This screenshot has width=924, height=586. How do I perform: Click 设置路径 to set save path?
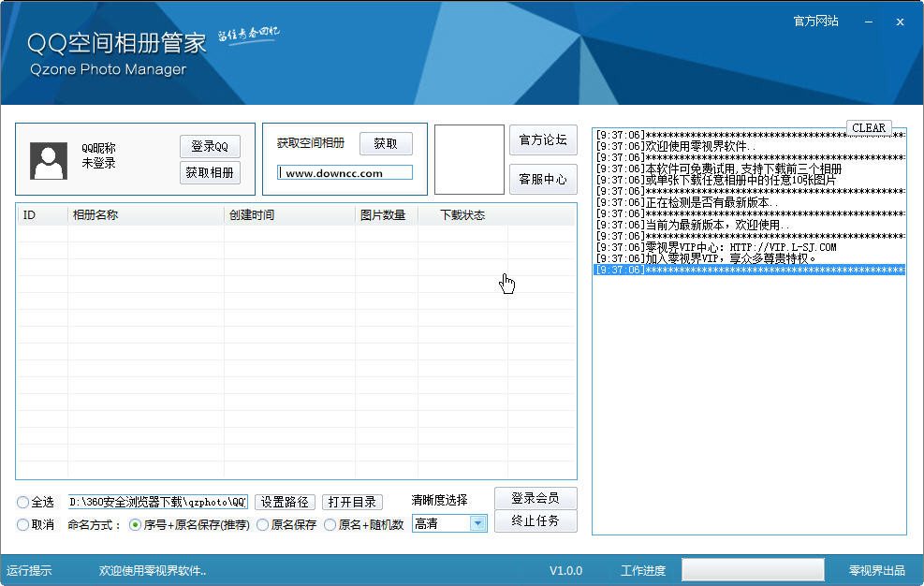[x=285, y=502]
